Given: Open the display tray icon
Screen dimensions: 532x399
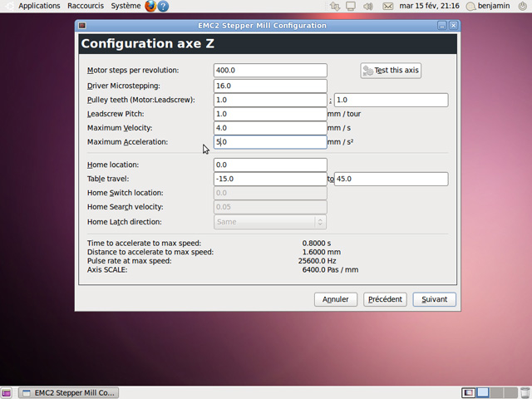Looking at the screenshot, I should pos(351,6).
